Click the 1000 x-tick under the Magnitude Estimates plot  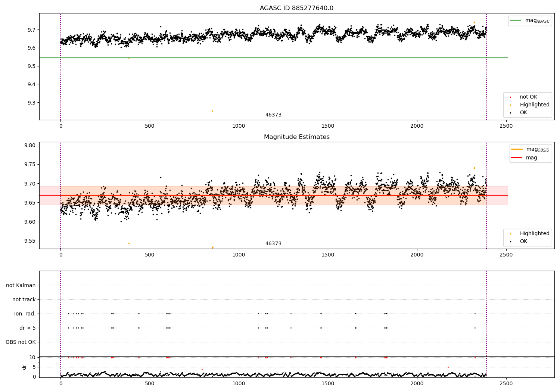coord(239,255)
